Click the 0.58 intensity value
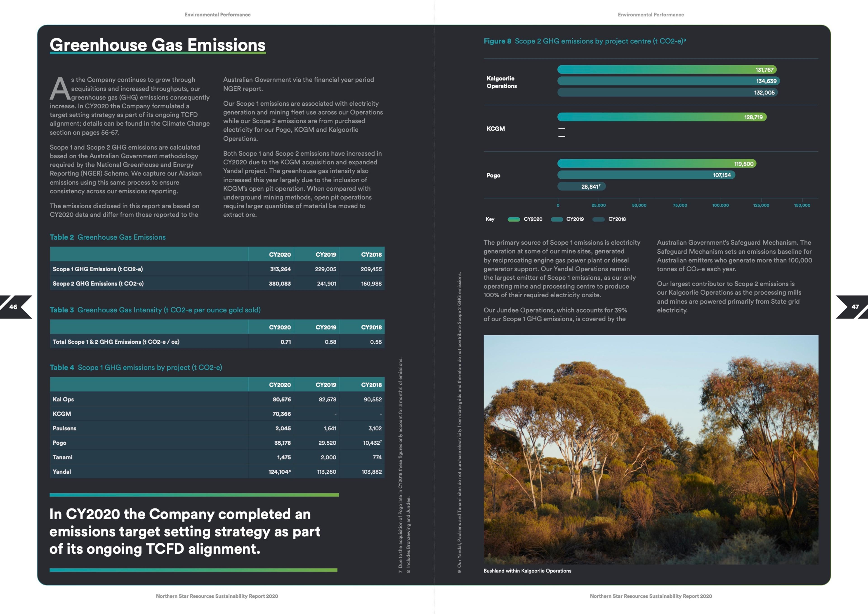Viewport: 868px width, 614px height. tap(330, 342)
